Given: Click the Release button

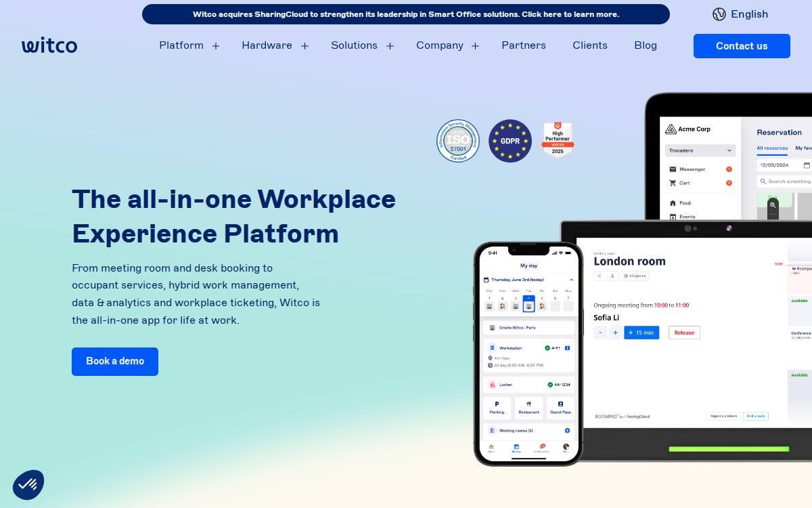Looking at the screenshot, I should coord(684,333).
